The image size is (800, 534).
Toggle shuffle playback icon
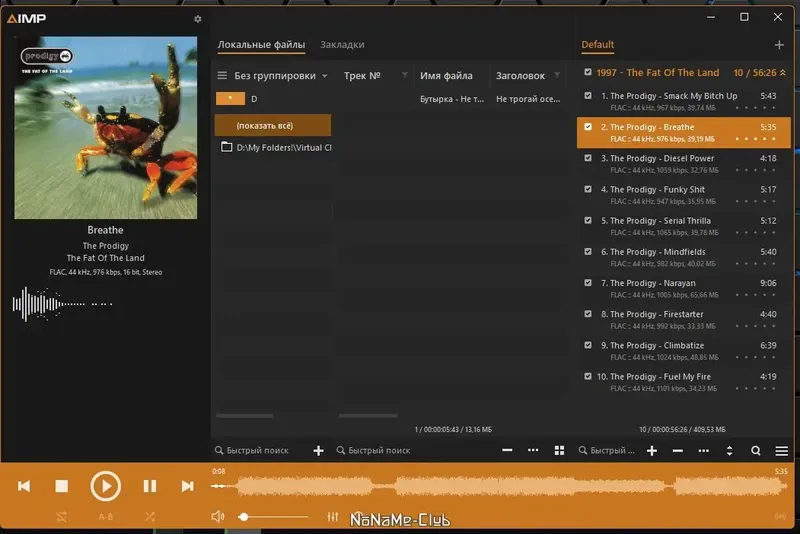(149, 517)
